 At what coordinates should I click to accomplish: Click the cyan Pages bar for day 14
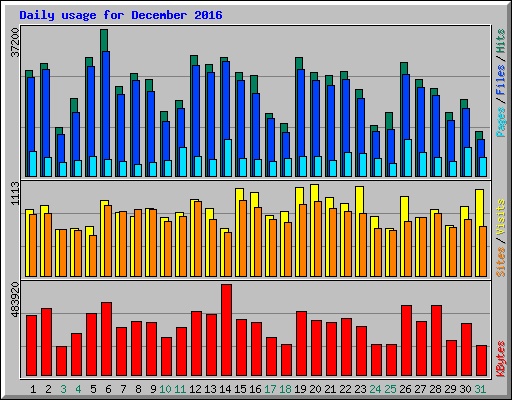click(228, 158)
